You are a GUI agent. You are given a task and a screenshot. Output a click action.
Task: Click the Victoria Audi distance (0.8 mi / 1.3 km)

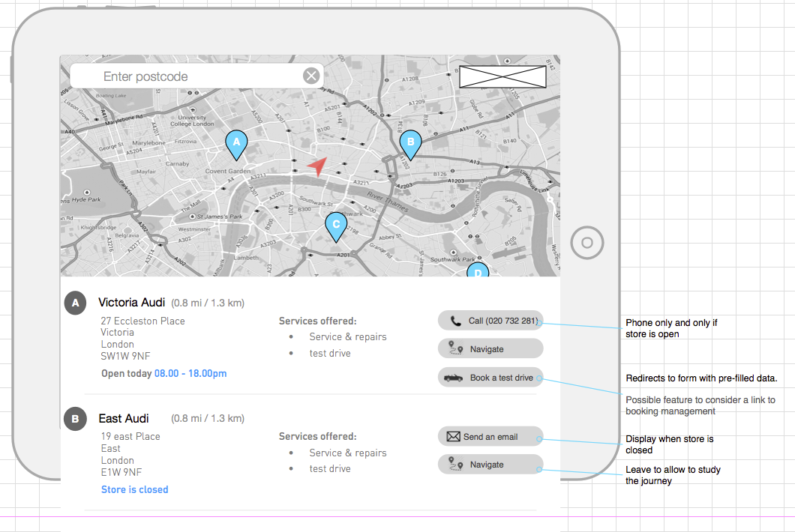(x=208, y=303)
